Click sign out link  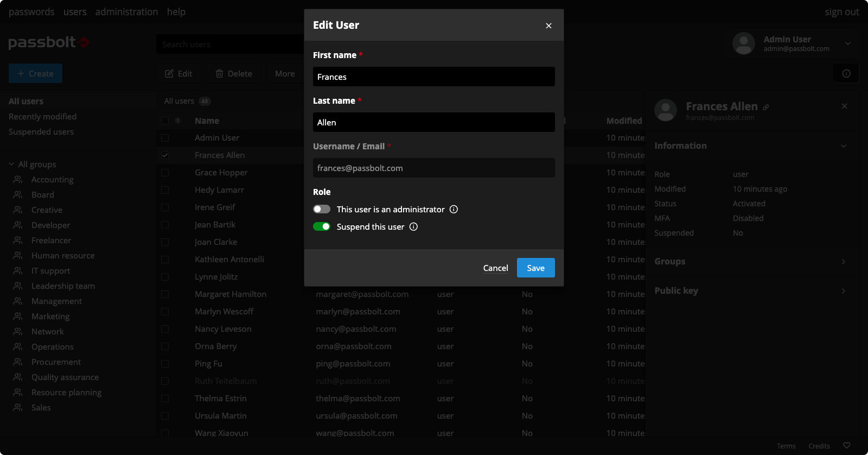842,12
